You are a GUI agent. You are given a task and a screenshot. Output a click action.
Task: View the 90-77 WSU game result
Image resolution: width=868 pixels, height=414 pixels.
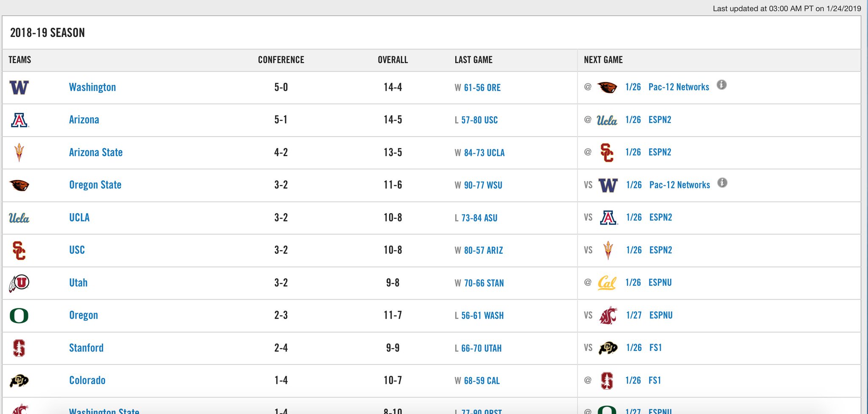[x=483, y=185]
